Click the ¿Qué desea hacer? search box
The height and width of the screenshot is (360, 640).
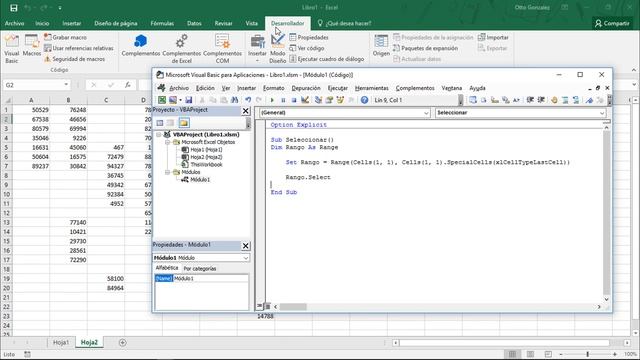tap(344, 23)
